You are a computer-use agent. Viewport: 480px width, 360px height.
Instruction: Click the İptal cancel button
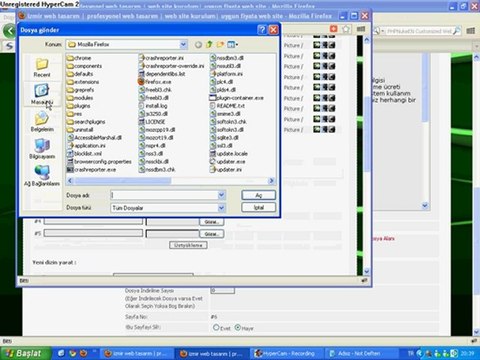coord(259,207)
